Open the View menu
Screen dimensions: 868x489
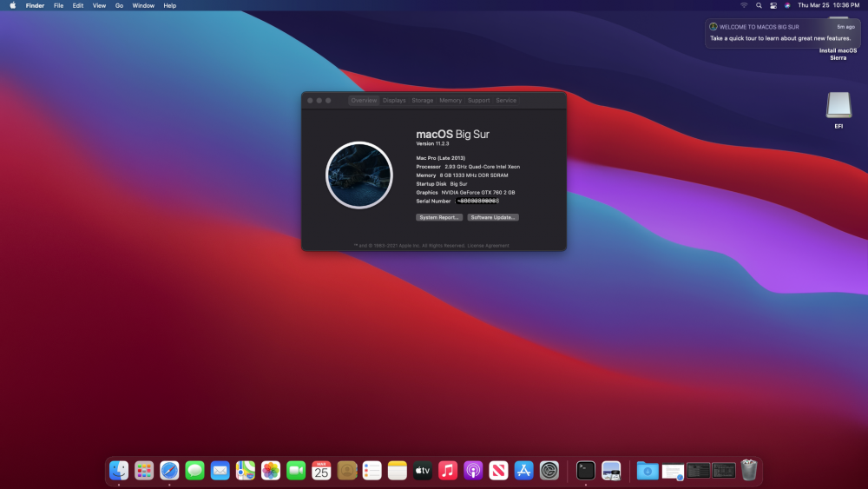click(99, 5)
